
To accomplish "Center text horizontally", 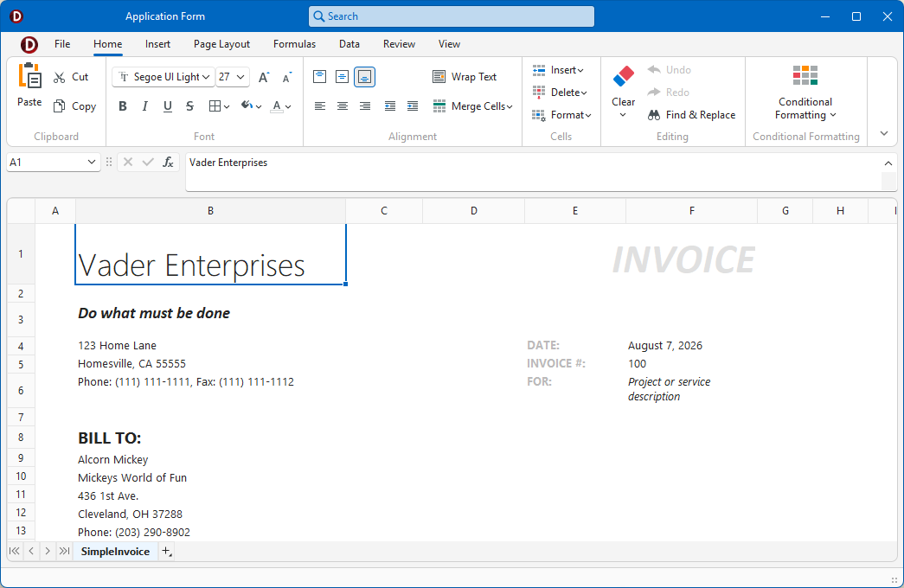I will coord(342,106).
